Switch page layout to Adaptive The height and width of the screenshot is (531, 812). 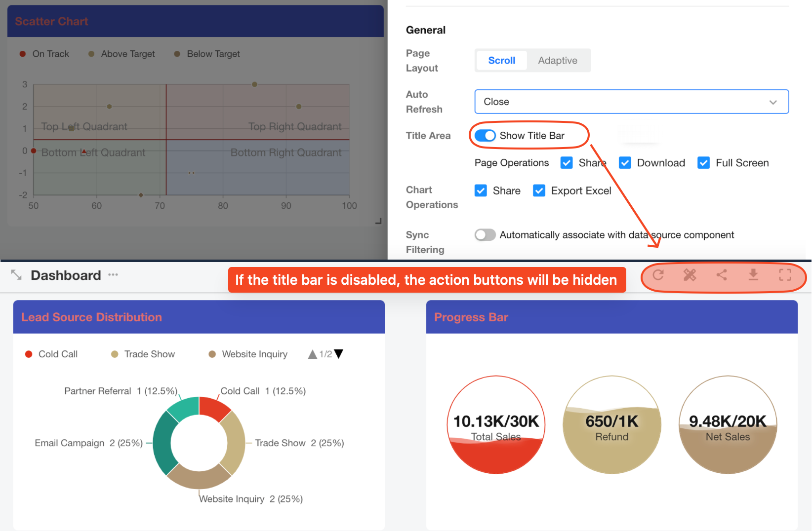click(557, 61)
